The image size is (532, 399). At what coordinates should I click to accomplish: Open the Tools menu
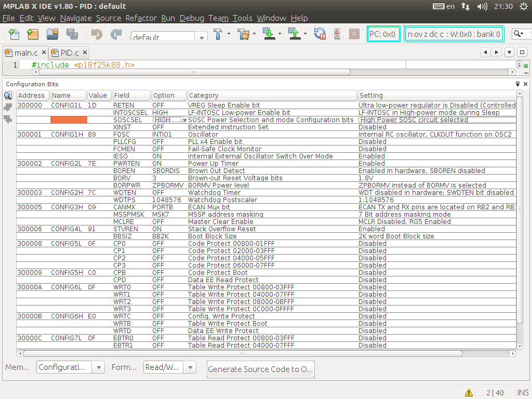click(x=242, y=18)
